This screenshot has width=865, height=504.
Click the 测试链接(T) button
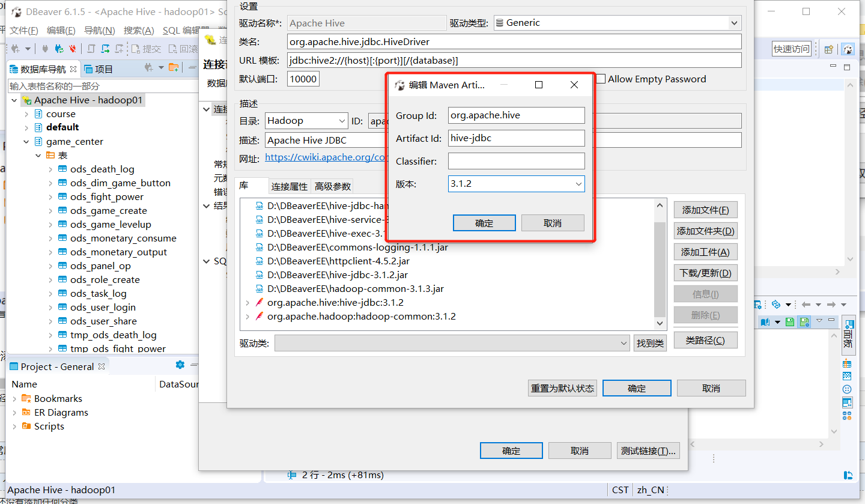(x=648, y=451)
